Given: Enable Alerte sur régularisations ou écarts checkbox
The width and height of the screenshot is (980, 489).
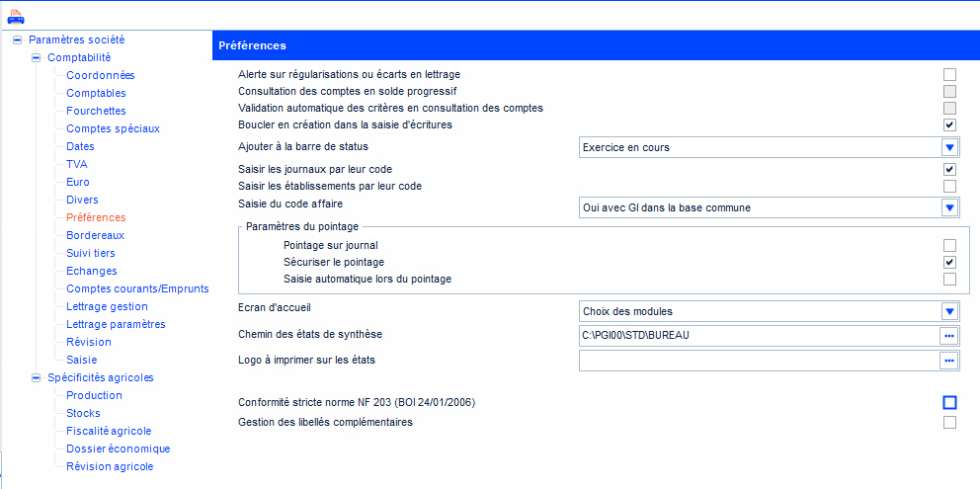Looking at the screenshot, I should point(949,74).
